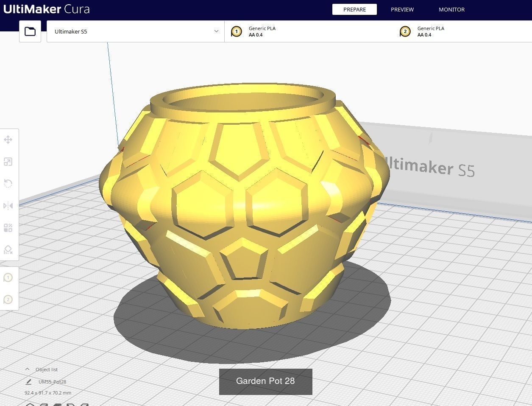Image resolution: width=532 pixels, height=406 pixels.
Task: Click extruder 1 circle icon in the top bar
Action: point(237,31)
